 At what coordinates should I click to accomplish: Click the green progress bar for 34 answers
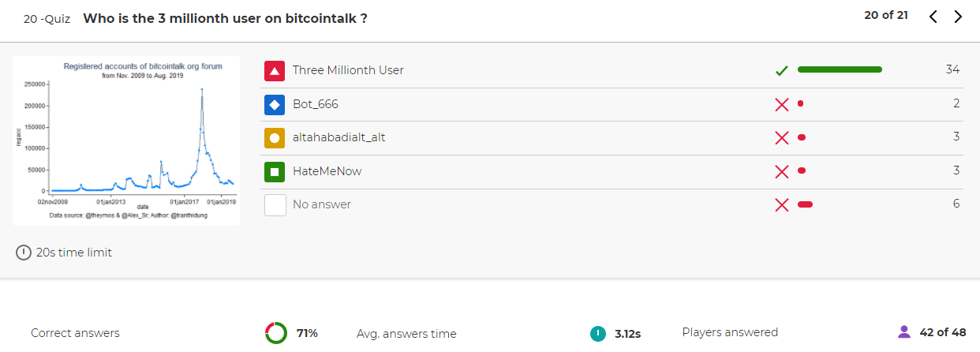[840, 69]
